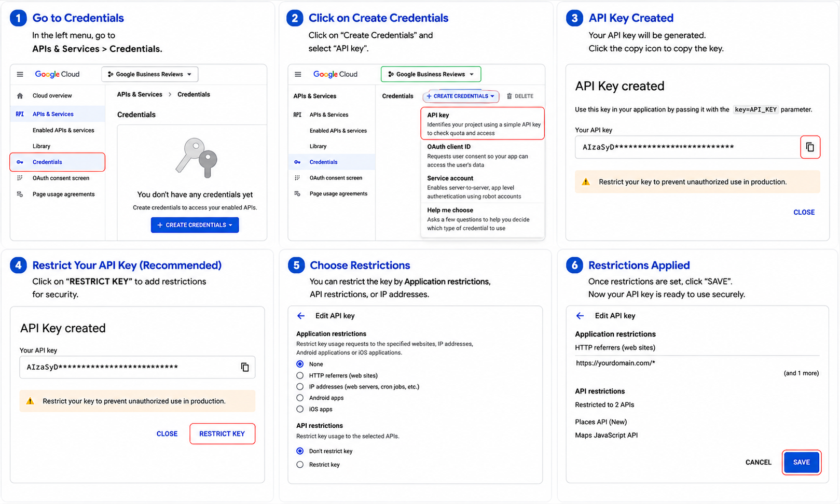Viewport: 840px width, 504px height.
Task: Expand the blue CREATE CREDENTIALS button under empty credentials
Action: point(195,225)
